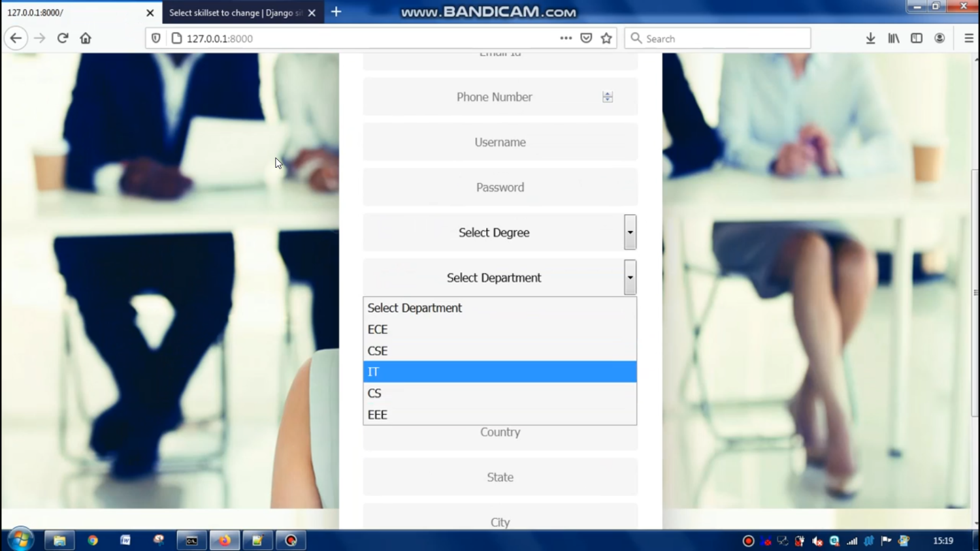Switch to Firefox in the taskbar
The width and height of the screenshot is (980, 551).
[x=225, y=540]
